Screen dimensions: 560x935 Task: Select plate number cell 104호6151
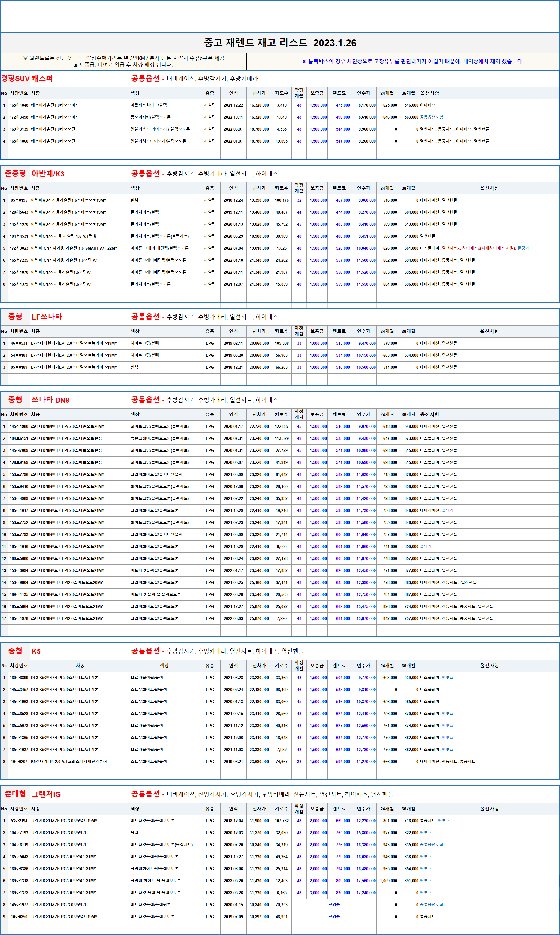point(19,438)
